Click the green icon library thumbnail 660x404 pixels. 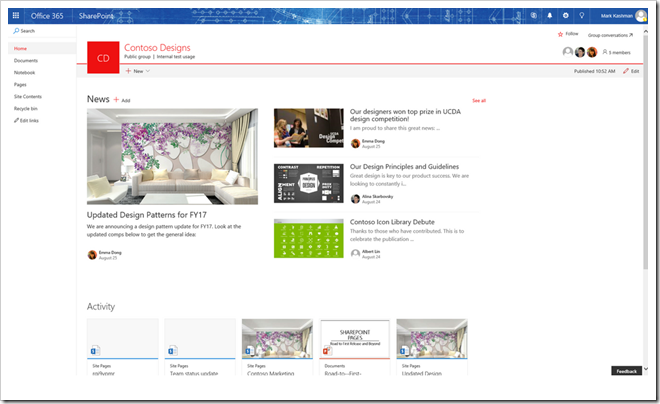coord(309,238)
